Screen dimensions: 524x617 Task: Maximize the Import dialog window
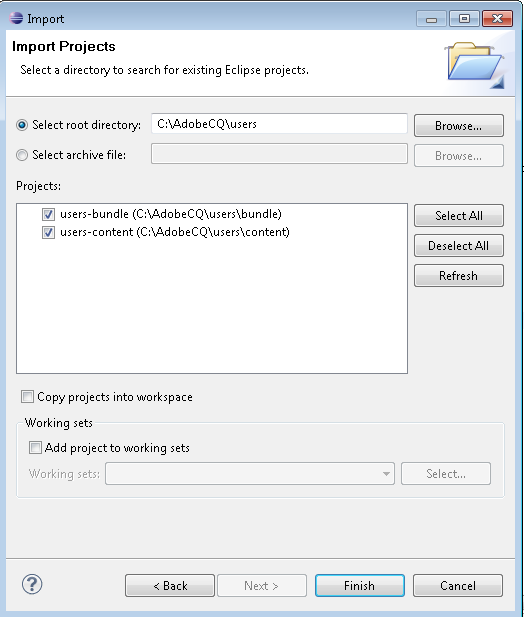[x=464, y=19]
